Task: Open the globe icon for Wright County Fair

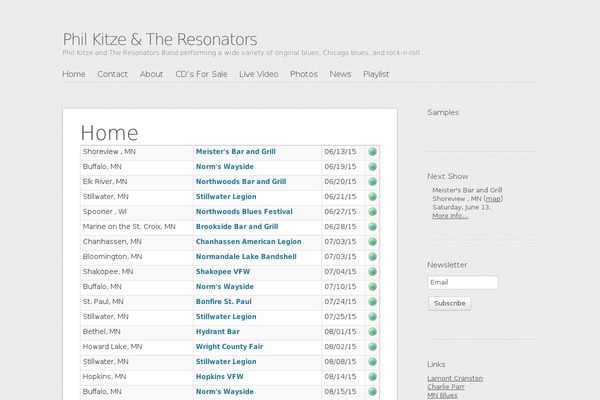Action: [372, 347]
